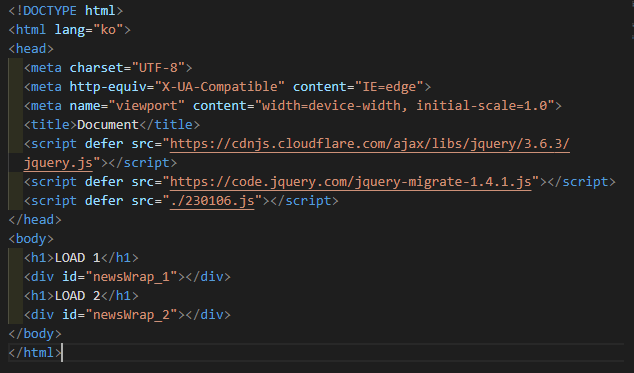Viewport: 634px width, 373px height.
Task: Place cursor at closing html tag
Action: click(35, 353)
